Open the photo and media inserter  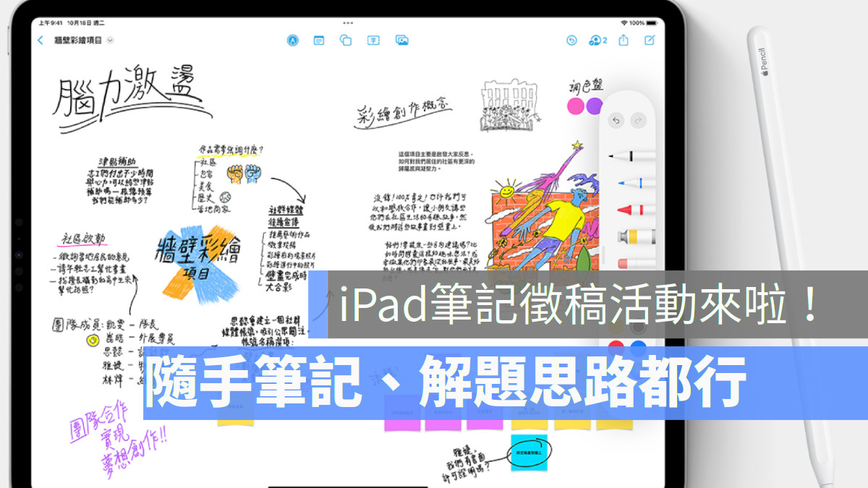tap(402, 40)
